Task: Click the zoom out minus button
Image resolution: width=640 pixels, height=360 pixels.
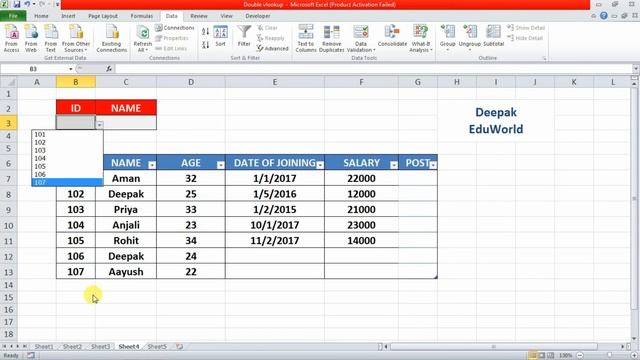Action: pyautogui.click(x=580, y=356)
